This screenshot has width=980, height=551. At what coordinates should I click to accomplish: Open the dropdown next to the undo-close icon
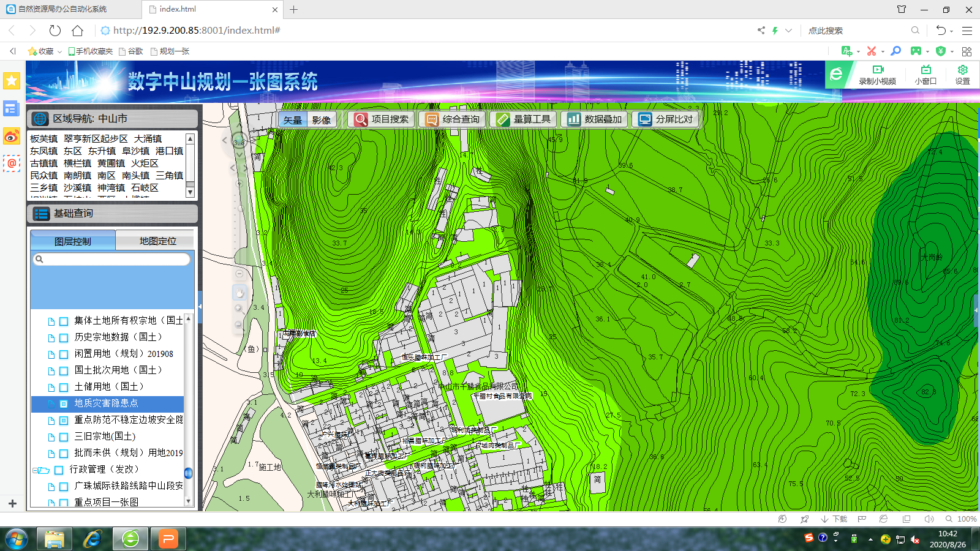[x=952, y=31]
